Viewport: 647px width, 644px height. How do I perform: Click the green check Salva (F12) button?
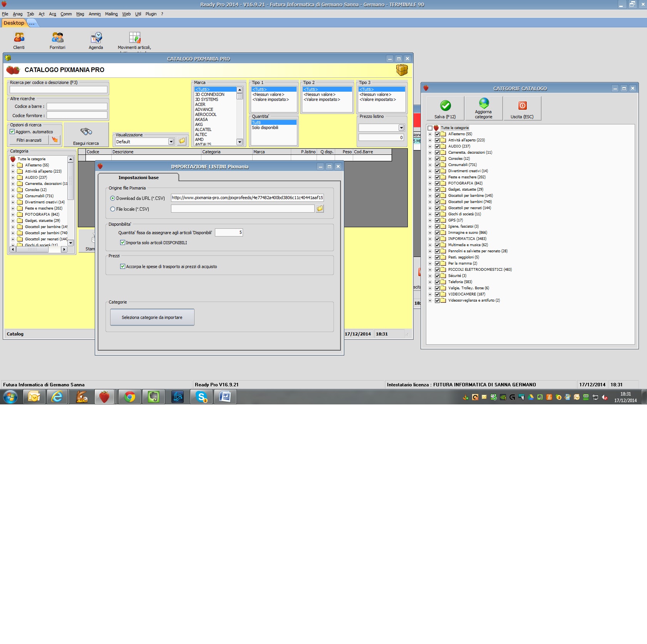pos(445,108)
